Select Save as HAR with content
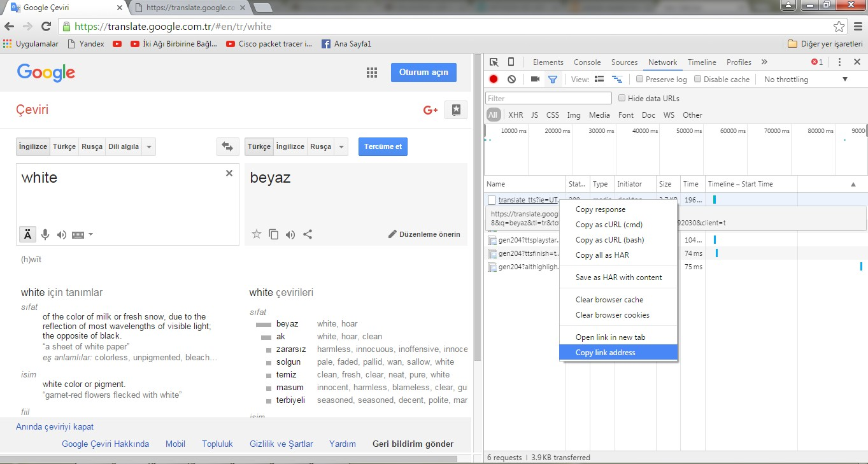 (618, 278)
